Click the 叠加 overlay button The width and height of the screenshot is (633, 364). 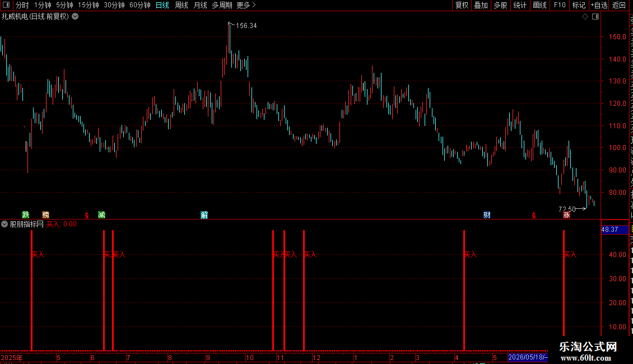tap(481, 5)
